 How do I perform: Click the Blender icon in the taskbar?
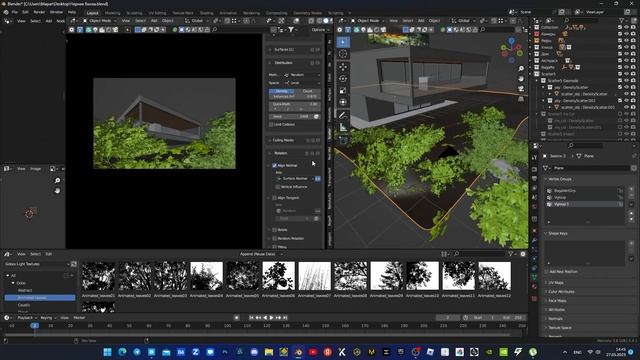(x=298, y=352)
